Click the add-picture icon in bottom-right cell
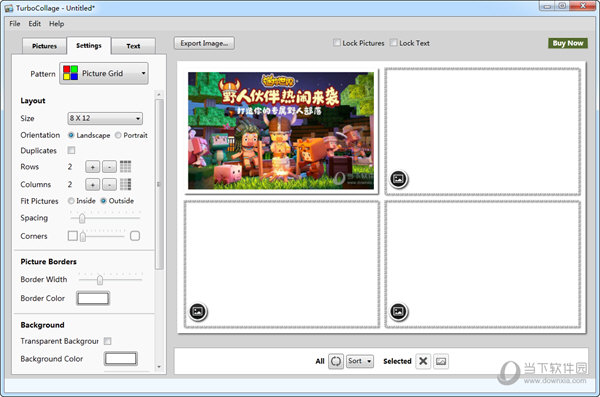The width and height of the screenshot is (600, 397). (398, 311)
